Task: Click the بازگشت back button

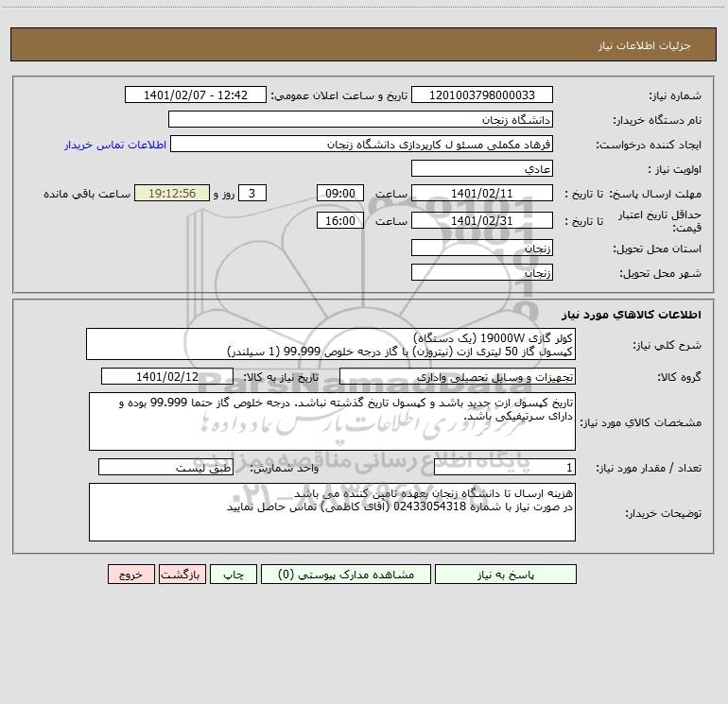Action: pos(182,574)
